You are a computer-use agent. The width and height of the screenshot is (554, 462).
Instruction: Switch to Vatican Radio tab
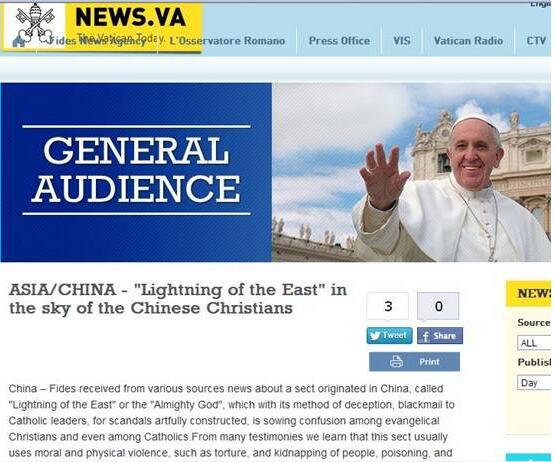468,41
